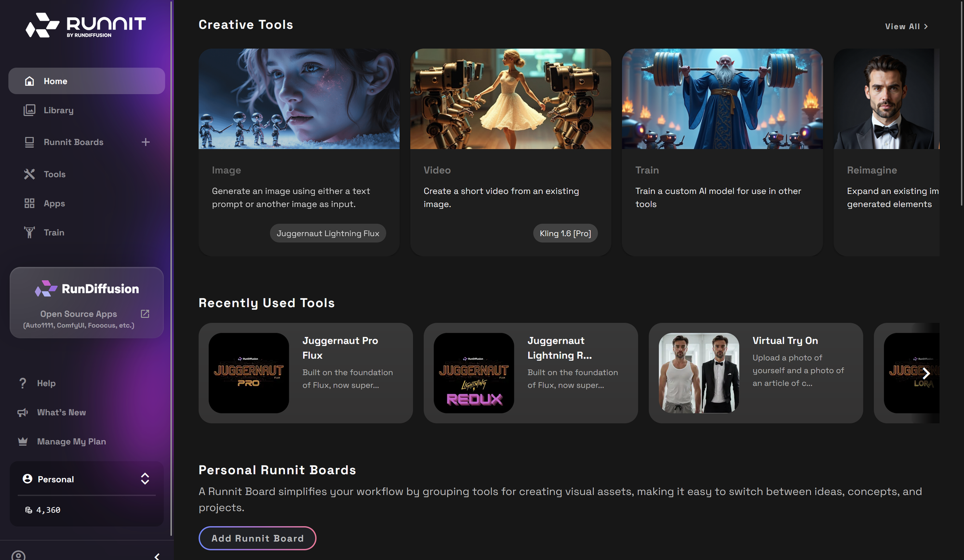Click the View All link

click(x=906, y=27)
